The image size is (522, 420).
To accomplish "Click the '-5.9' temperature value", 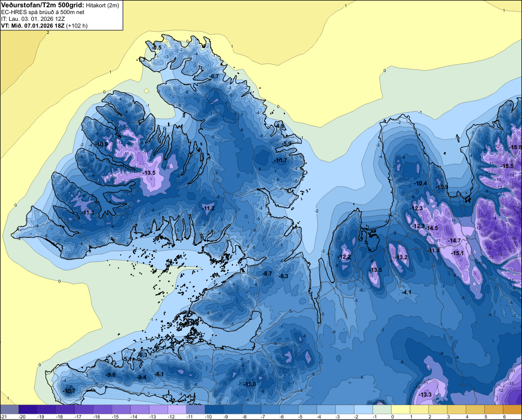I will tap(287, 144).
